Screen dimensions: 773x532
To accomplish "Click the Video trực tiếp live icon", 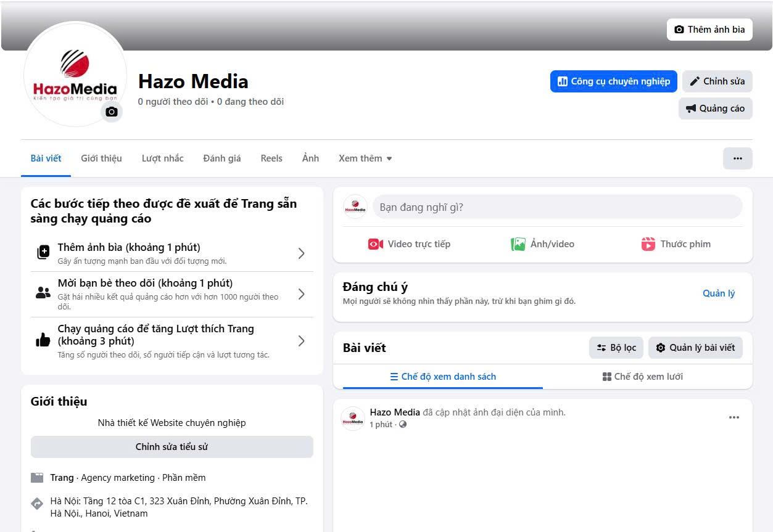I will click(x=376, y=244).
